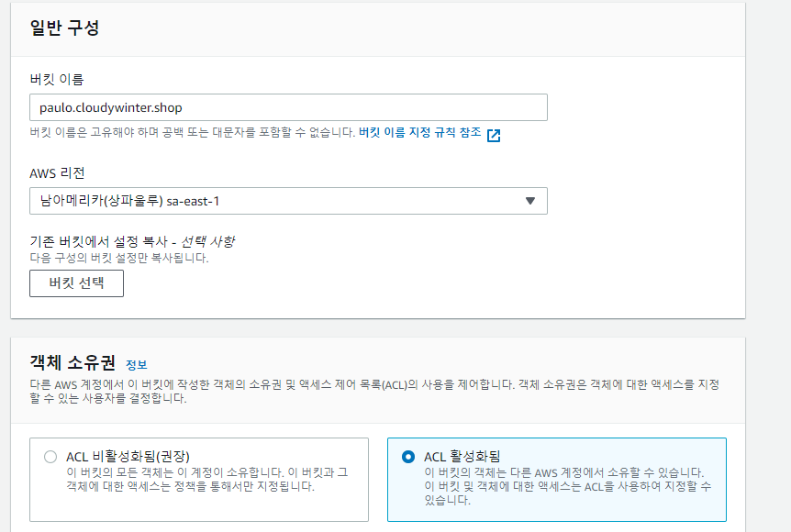Click the dropdown arrow in the region selector
791x532 pixels.
pyautogui.click(x=529, y=201)
